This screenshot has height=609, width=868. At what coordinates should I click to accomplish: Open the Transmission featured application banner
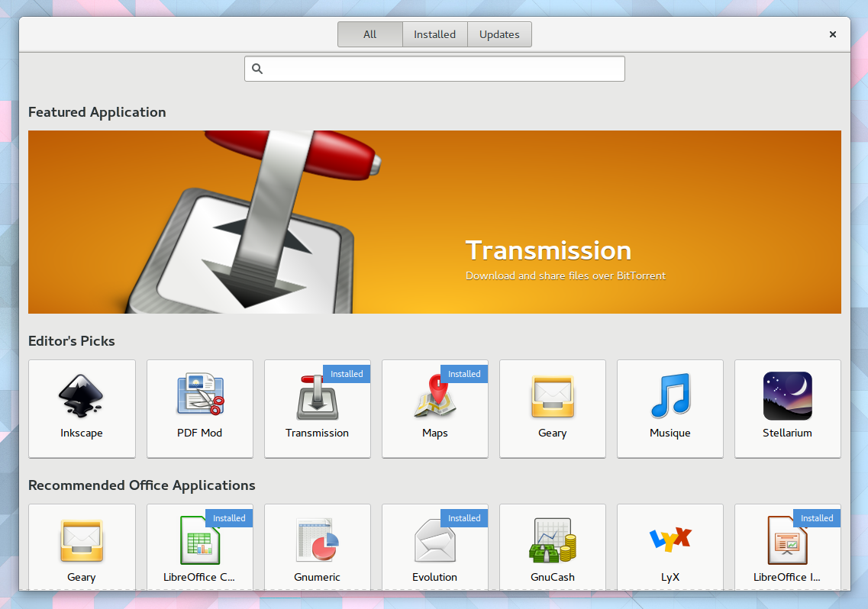pos(434,221)
